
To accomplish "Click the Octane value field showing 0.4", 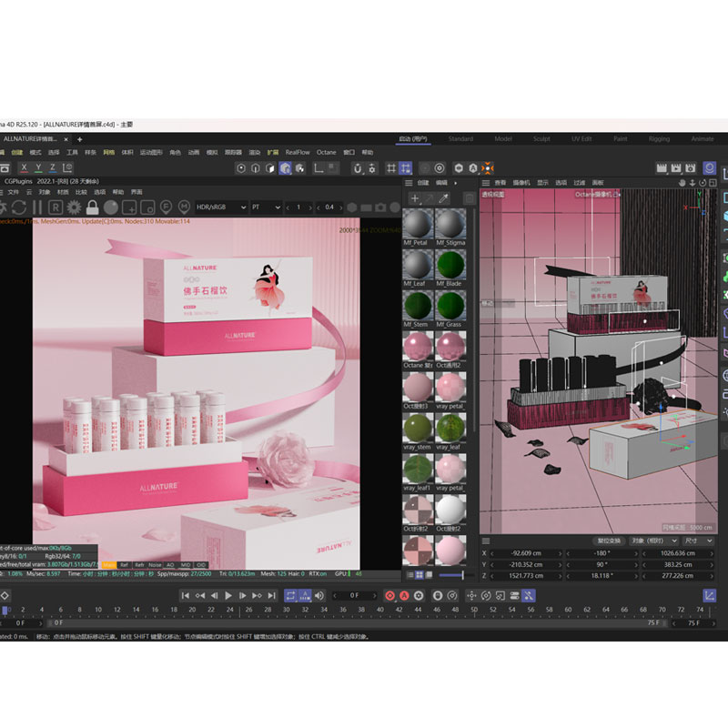I will 329,207.
